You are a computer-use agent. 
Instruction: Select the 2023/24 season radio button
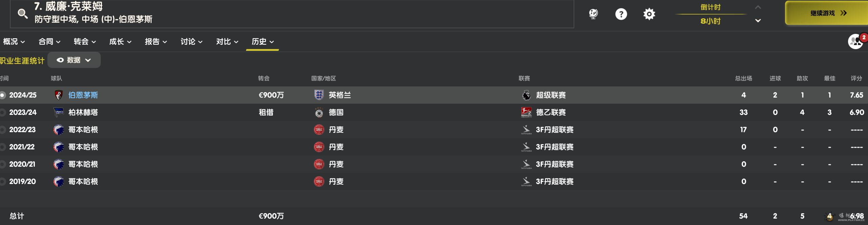click(x=2, y=112)
